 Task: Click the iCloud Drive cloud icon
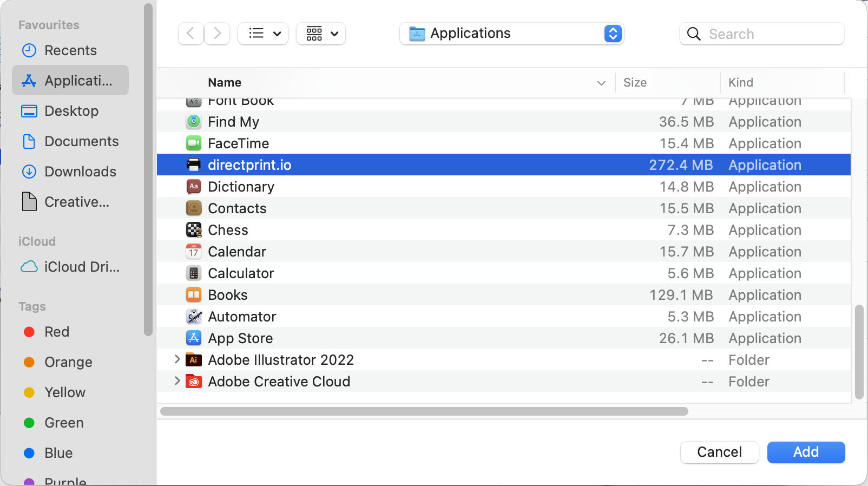click(x=29, y=267)
